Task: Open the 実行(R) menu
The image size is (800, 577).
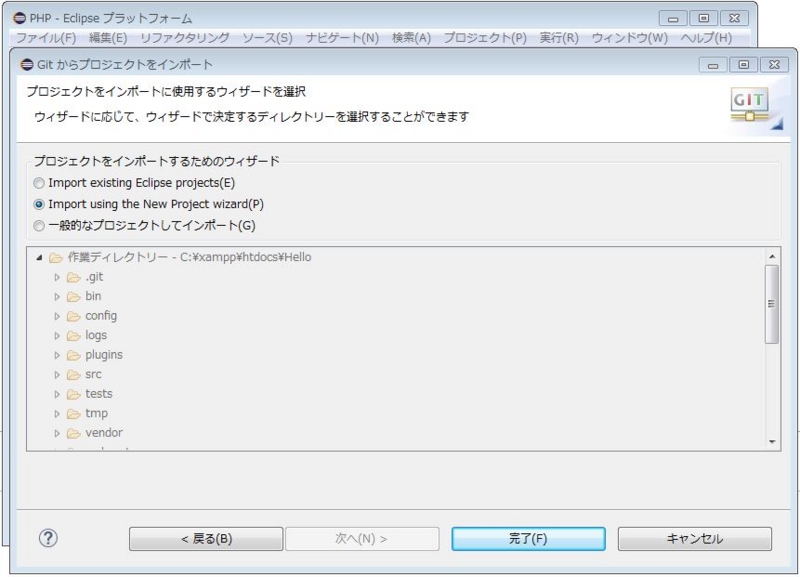Action: coord(559,38)
